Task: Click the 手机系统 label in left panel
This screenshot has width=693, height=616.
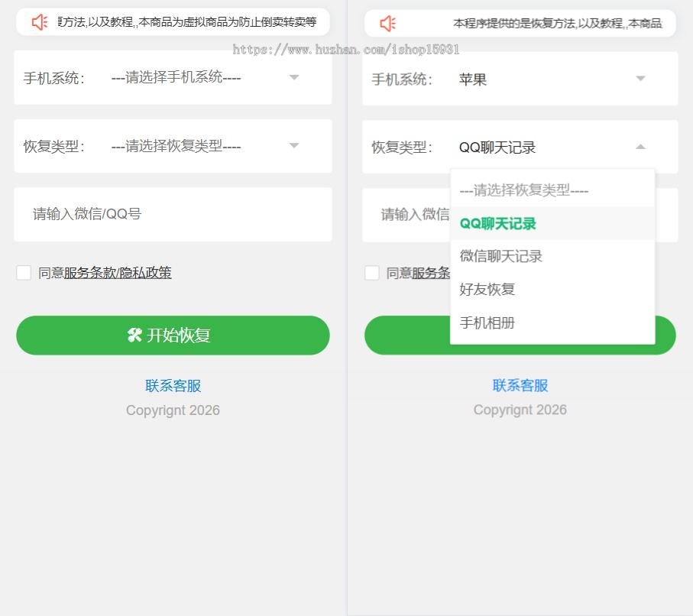Action: pos(53,78)
